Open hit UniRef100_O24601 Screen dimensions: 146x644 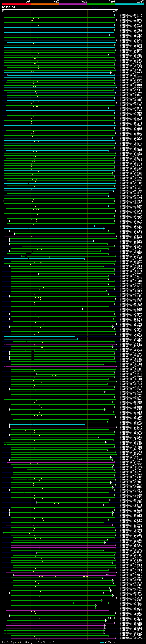pos(131,20)
